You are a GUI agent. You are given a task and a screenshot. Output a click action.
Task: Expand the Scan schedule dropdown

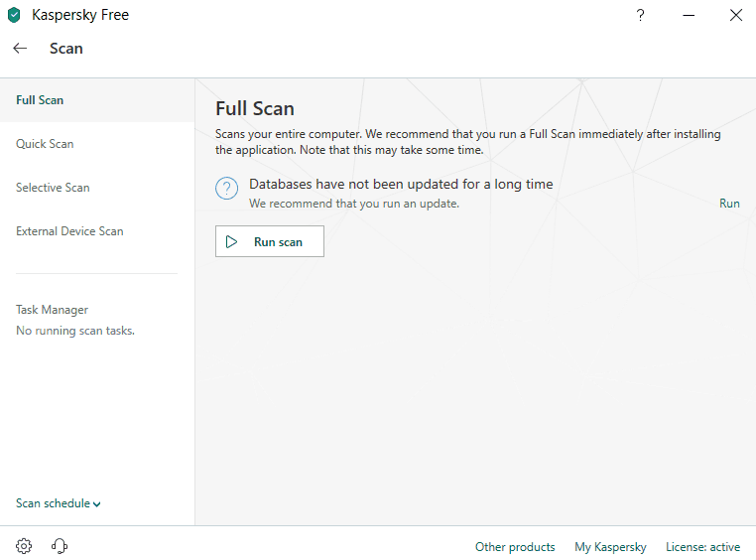59,503
